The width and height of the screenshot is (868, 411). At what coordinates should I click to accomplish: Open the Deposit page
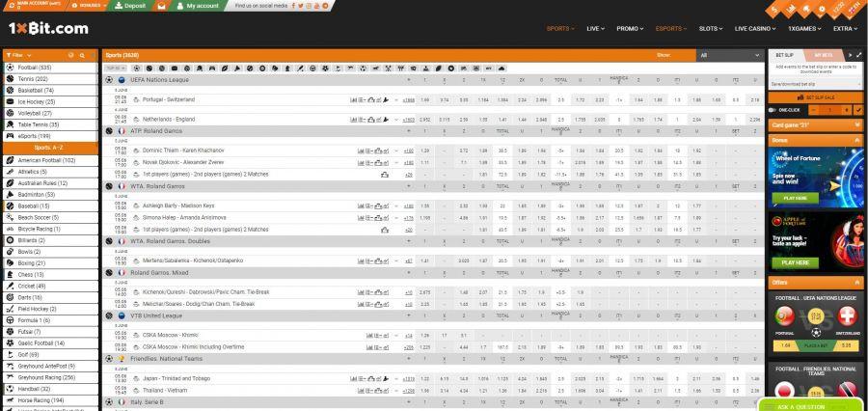click(130, 6)
